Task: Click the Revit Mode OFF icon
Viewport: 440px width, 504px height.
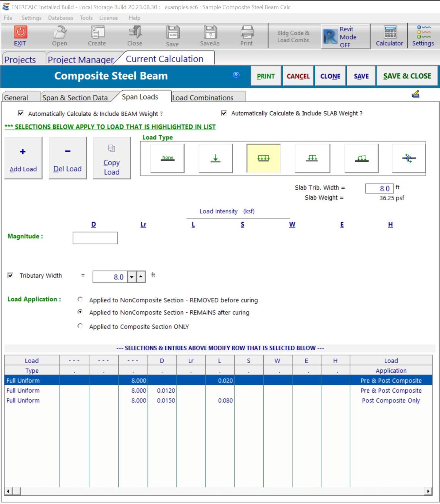Action: pos(330,36)
